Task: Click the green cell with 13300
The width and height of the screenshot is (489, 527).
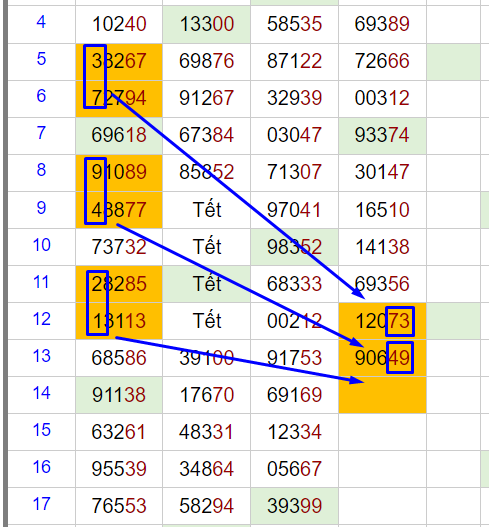Action: click(x=207, y=25)
